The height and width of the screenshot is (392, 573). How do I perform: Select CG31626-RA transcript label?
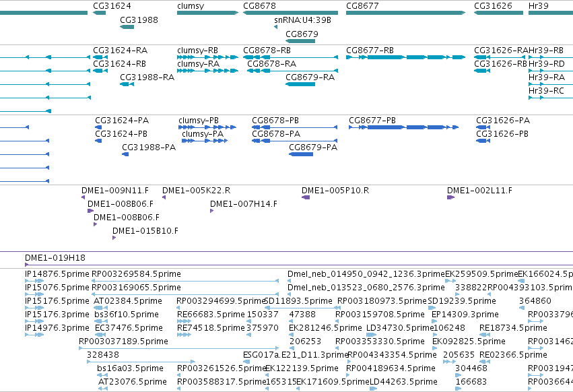click(x=502, y=51)
